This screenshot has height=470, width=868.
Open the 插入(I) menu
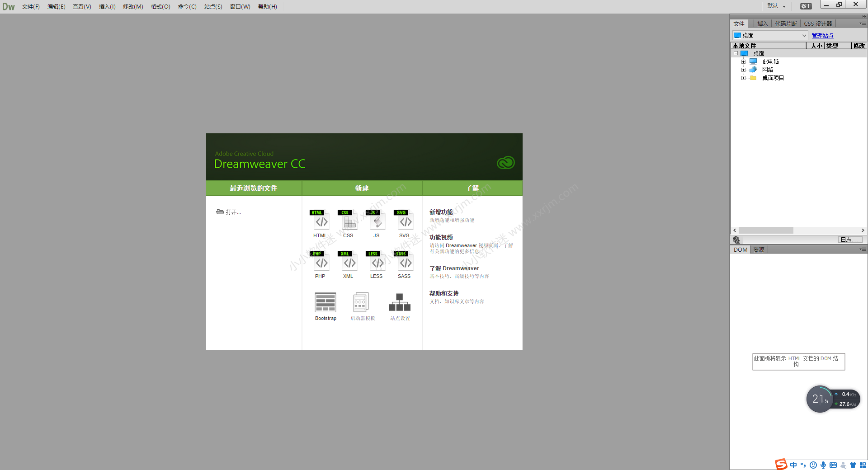pyautogui.click(x=107, y=7)
